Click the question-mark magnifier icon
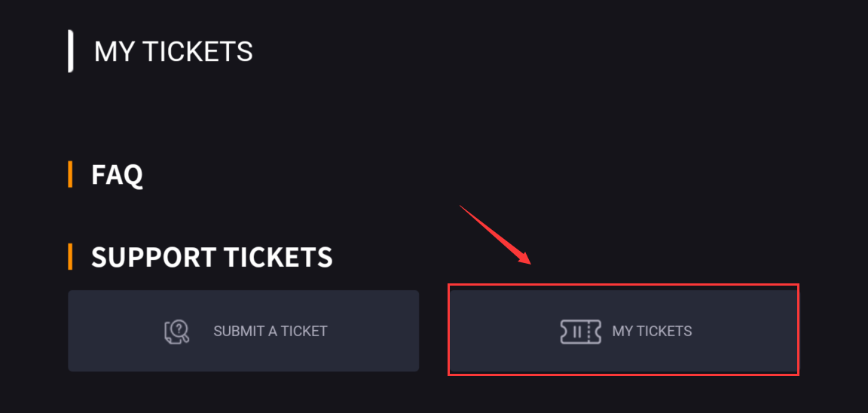 (x=177, y=332)
